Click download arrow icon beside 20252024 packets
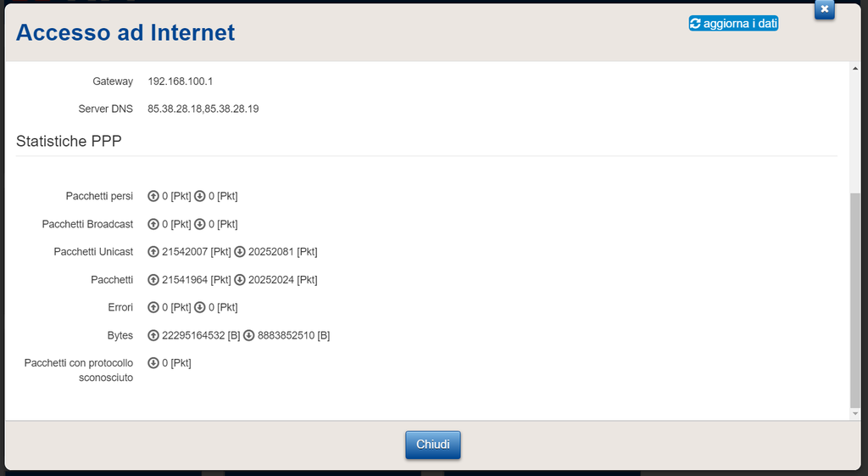 (x=240, y=280)
